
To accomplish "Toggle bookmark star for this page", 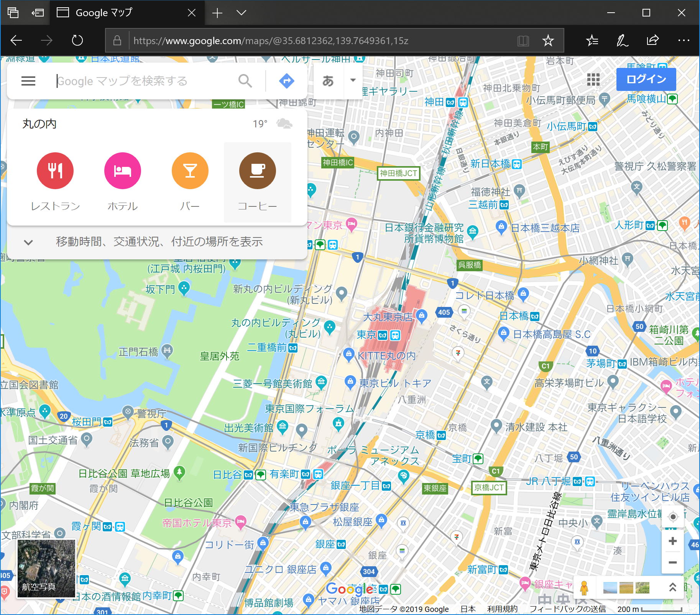I will click(x=549, y=40).
